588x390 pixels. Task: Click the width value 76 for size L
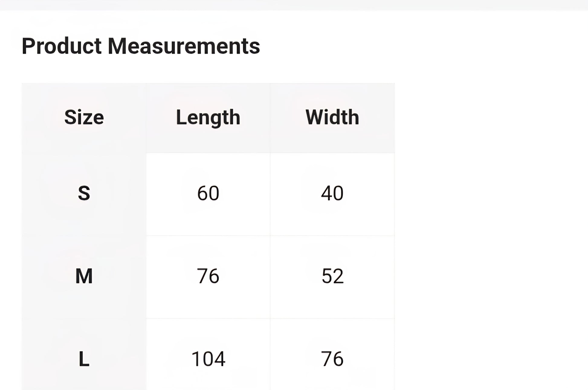[x=332, y=359]
